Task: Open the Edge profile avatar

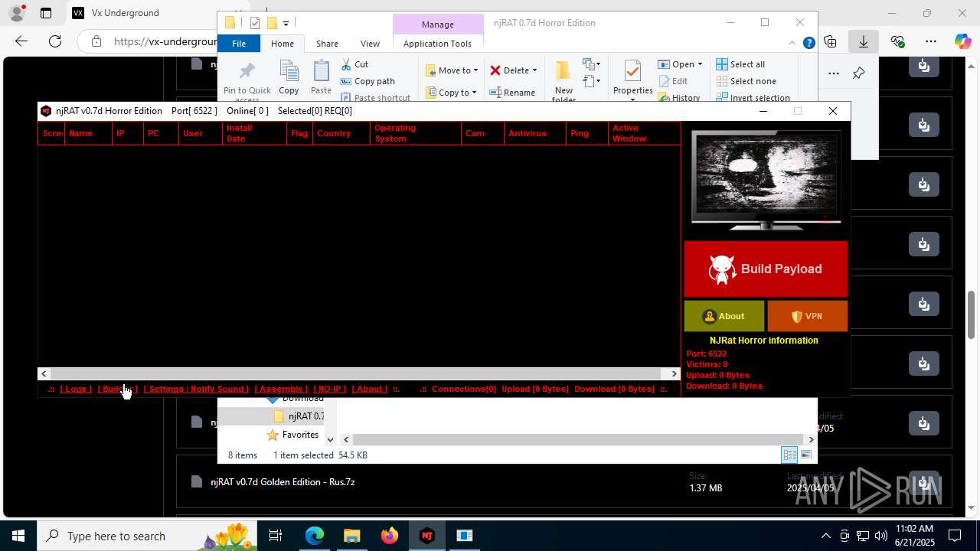Action: tap(17, 13)
